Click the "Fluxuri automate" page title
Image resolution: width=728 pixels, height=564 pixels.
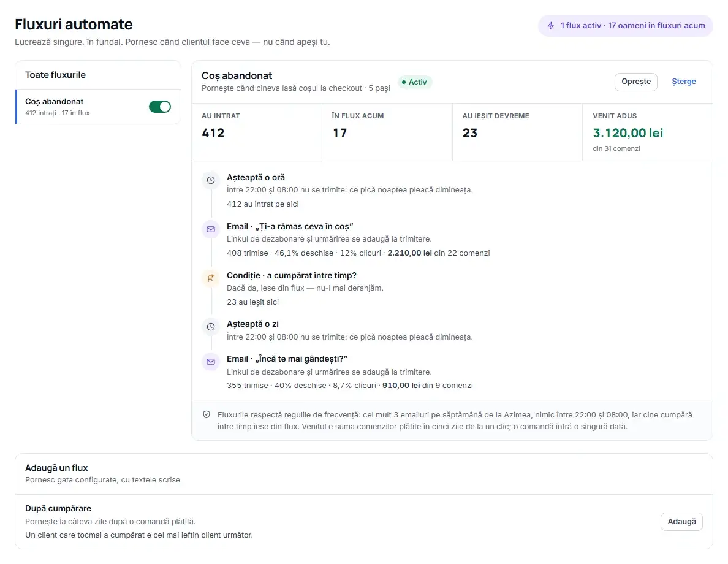pos(74,24)
